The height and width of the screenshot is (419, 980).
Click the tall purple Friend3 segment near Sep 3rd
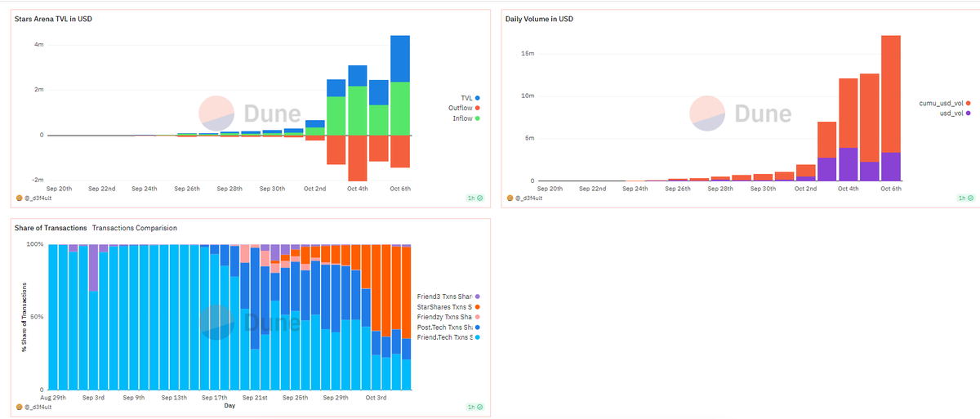coord(94,269)
